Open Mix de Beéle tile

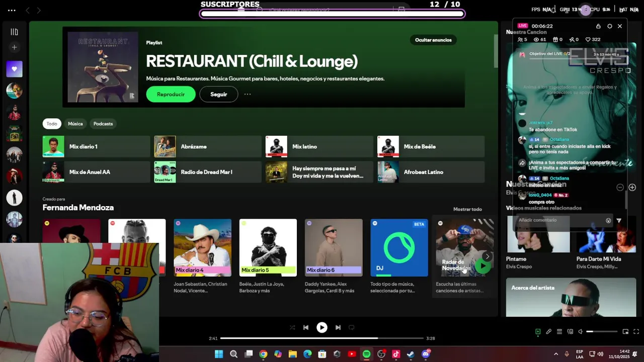[x=431, y=146]
